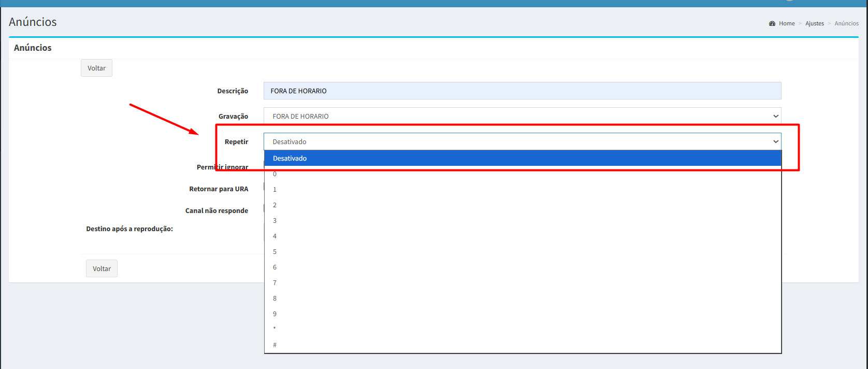Click the dashboard icon beside Home breadcrumb
This screenshot has height=369, width=868.
pyautogui.click(x=772, y=23)
